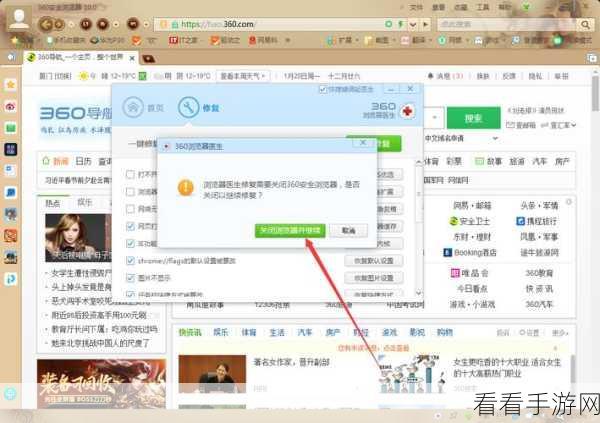Image resolution: width=600 pixels, height=423 pixels.
Task: Click the user avatar icon in browser corner
Action: [19, 19]
